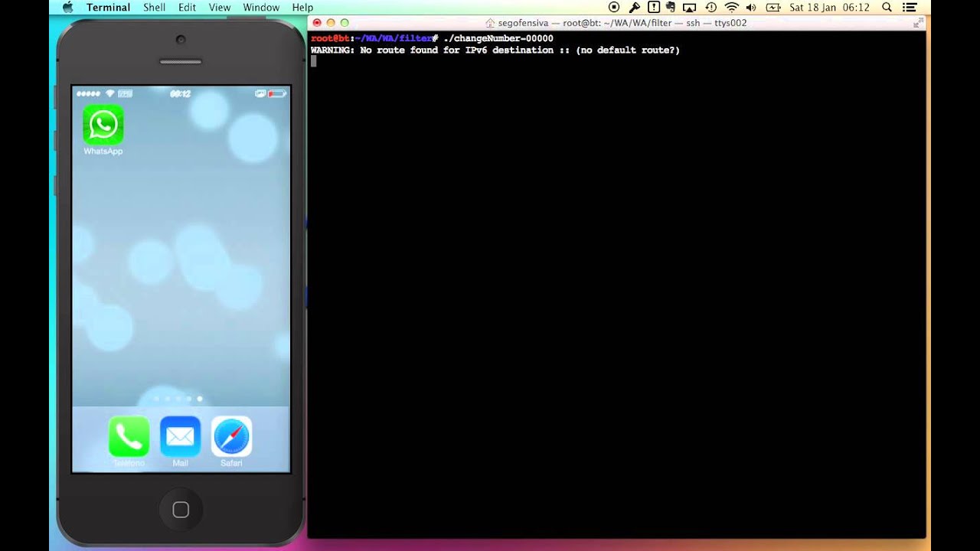The width and height of the screenshot is (980, 551).
Task: Open the volume control menu
Action: [x=751, y=8]
